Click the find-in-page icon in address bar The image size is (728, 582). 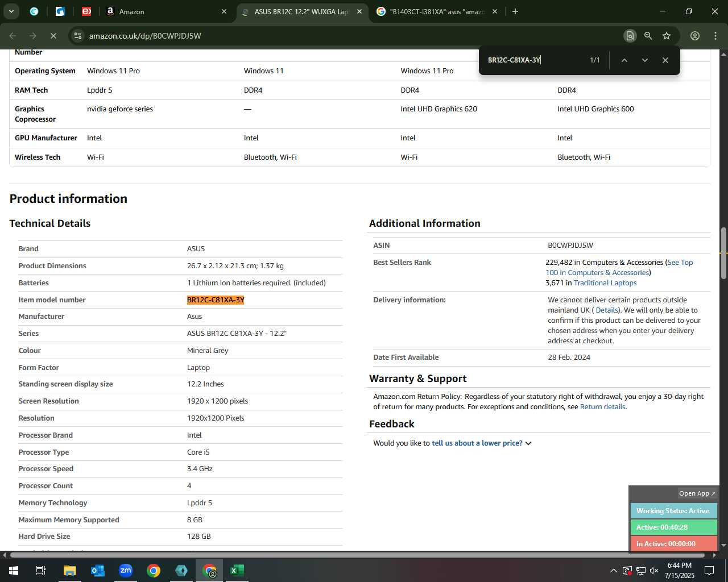coord(630,36)
